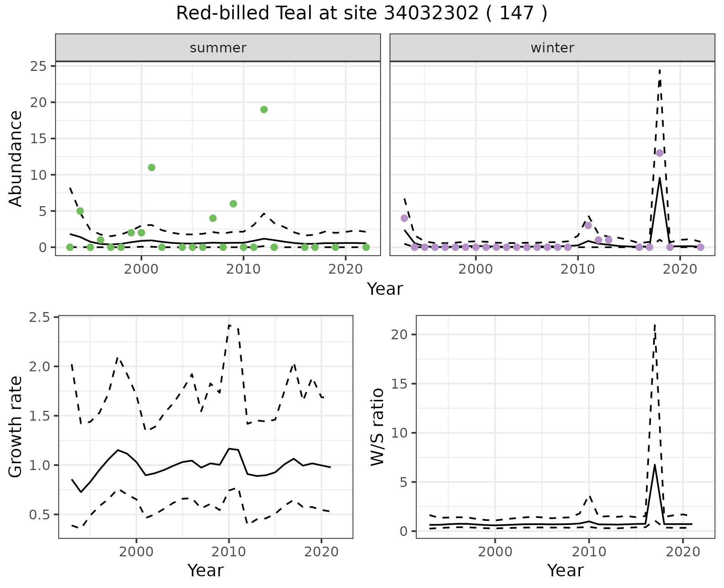The image size is (724, 588).
Task: Click the W/S ratio y-axis label
Action: tap(377, 427)
